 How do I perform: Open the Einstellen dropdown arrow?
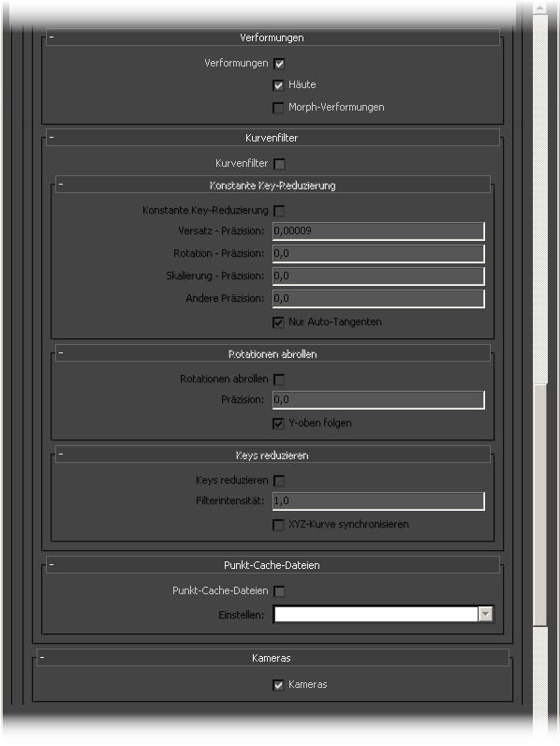pyautogui.click(x=485, y=614)
